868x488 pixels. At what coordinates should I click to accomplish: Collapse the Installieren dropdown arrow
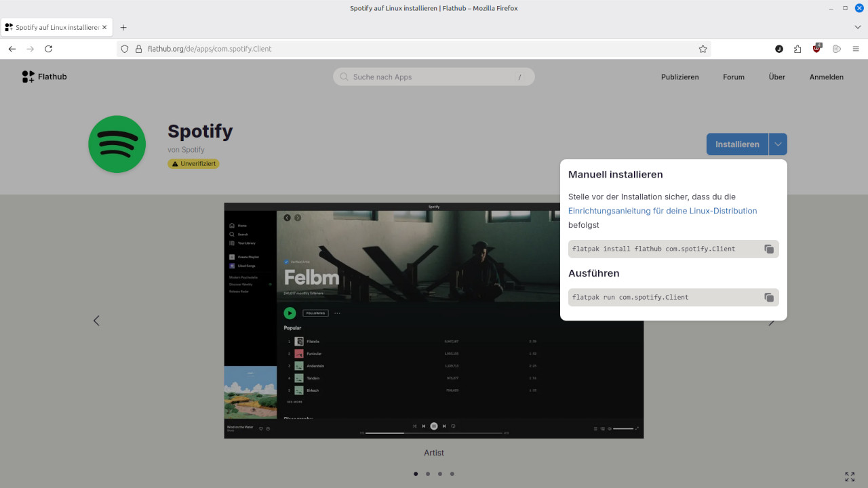778,144
